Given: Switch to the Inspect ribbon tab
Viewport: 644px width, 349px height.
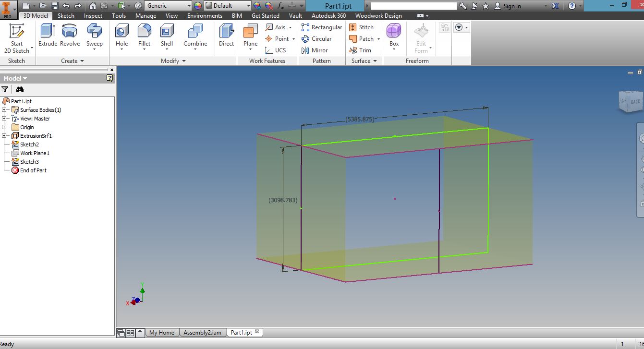Looking at the screenshot, I should tap(93, 15).
